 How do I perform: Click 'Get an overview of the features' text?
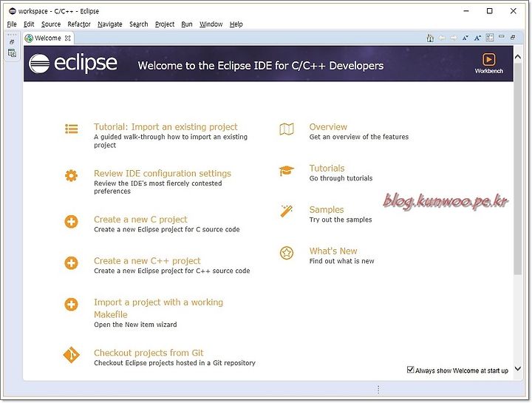point(359,137)
